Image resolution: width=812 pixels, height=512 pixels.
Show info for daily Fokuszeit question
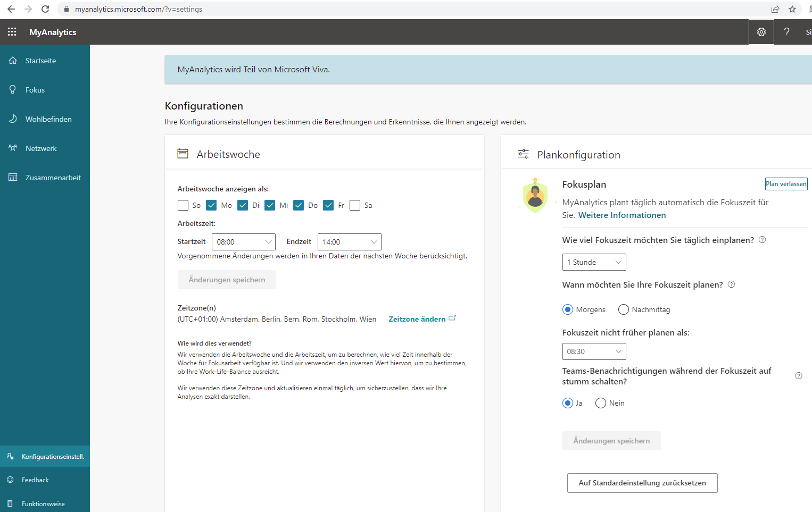(762, 240)
